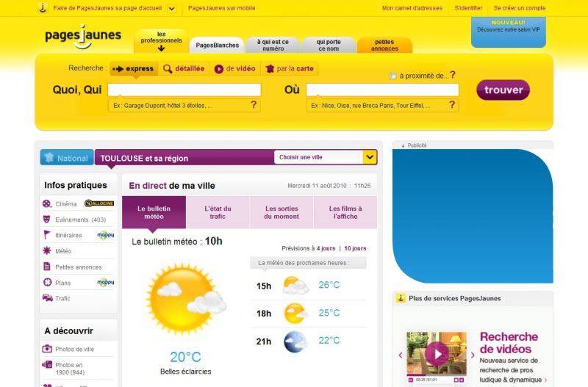Select "Les films à l'affiche" tab
The height and width of the screenshot is (387, 588).
coord(345,212)
